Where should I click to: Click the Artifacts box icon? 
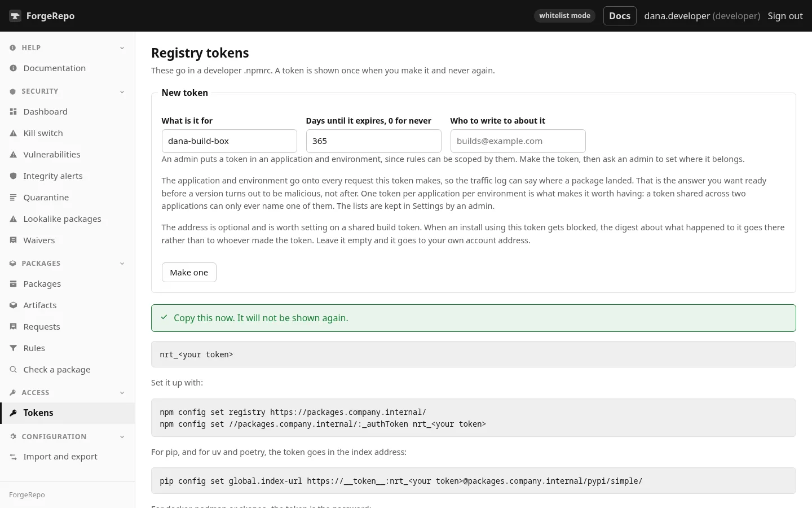click(x=13, y=305)
